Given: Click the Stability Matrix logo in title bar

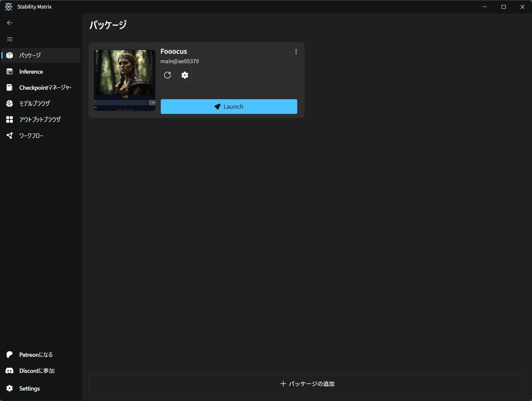Looking at the screenshot, I should (x=9, y=7).
